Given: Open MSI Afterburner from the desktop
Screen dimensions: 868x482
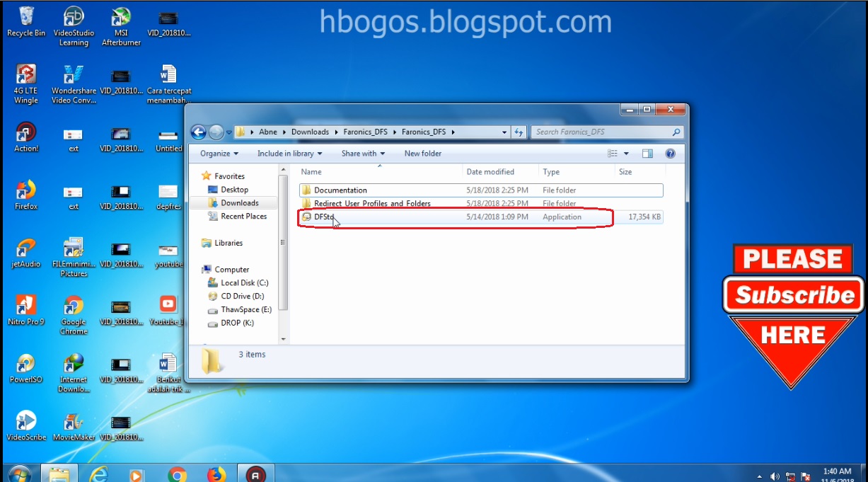Looking at the screenshot, I should [120, 21].
